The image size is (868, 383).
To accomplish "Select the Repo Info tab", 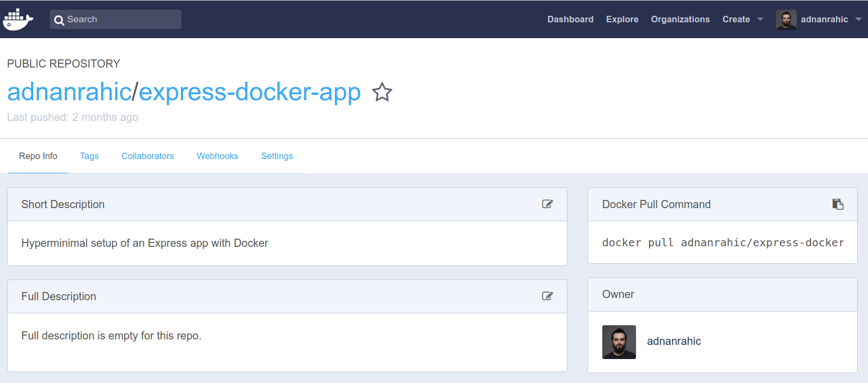I will click(38, 156).
